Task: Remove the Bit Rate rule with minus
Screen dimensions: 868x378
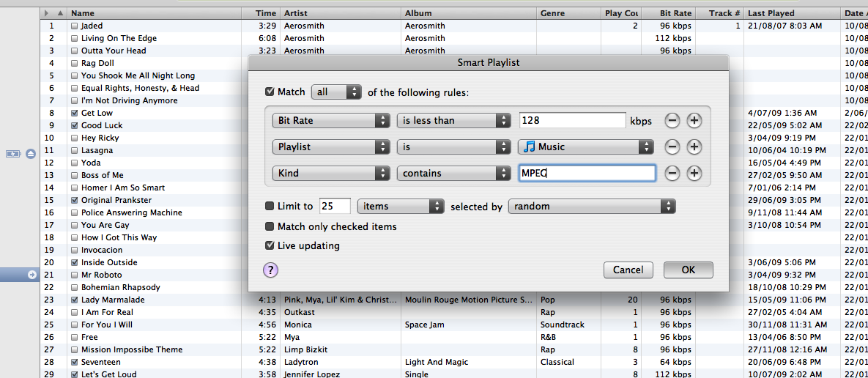Action: 672,120
